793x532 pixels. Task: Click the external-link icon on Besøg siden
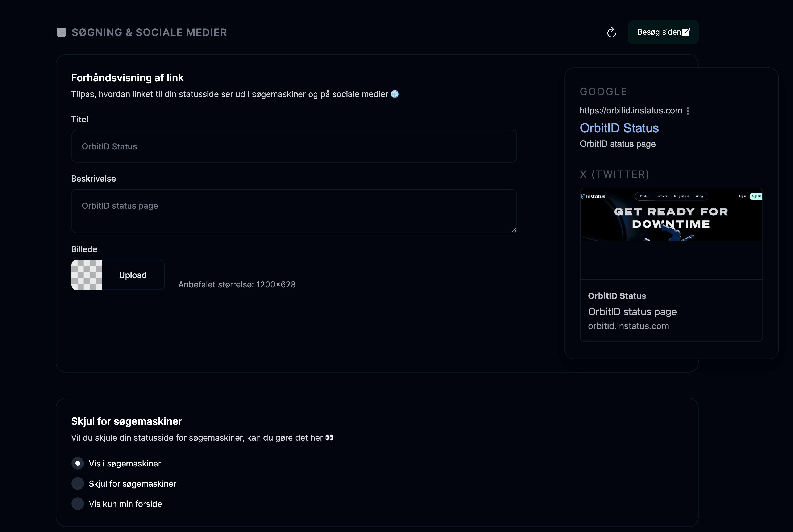(x=686, y=32)
